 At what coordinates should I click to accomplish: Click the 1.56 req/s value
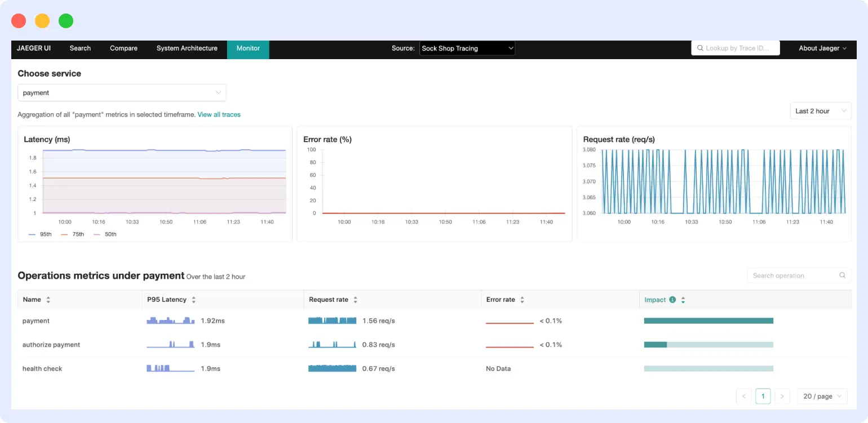coord(379,321)
